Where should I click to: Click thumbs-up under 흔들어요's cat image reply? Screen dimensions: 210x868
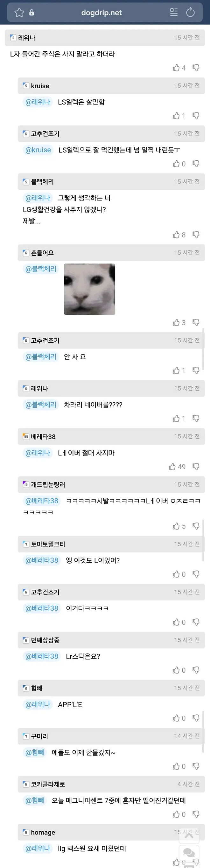click(177, 323)
